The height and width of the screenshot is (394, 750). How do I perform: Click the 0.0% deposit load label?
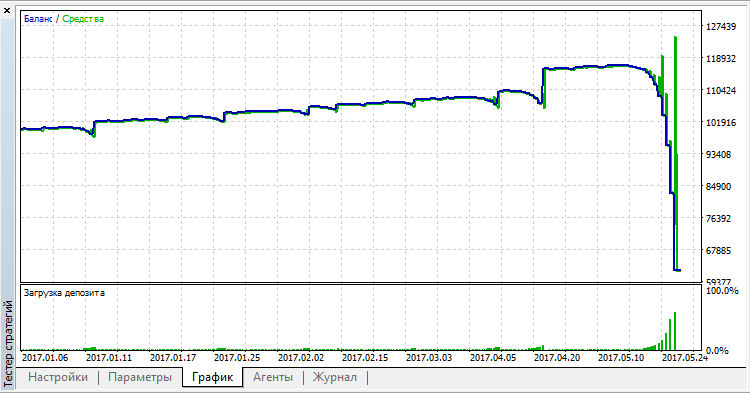tap(717, 350)
